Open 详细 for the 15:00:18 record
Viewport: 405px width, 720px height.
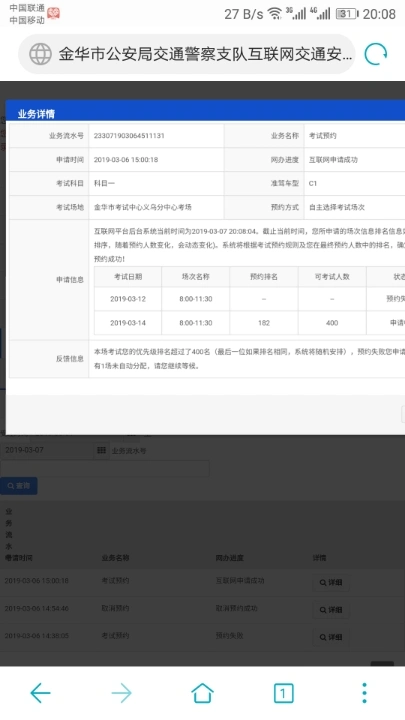click(331, 582)
